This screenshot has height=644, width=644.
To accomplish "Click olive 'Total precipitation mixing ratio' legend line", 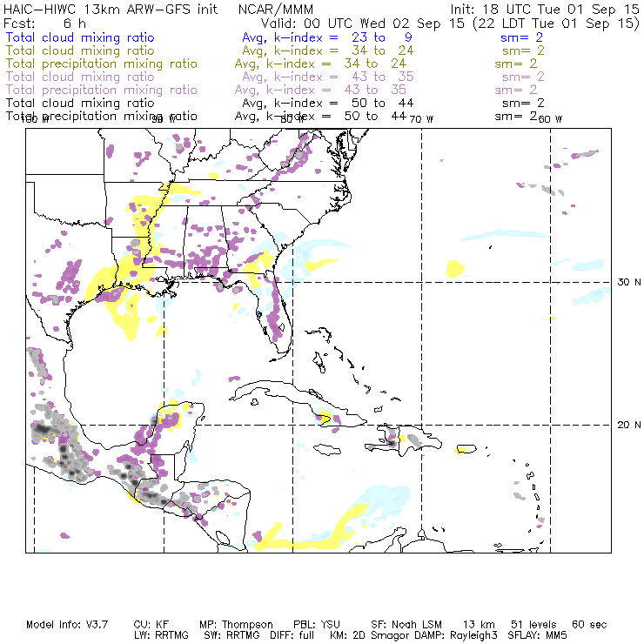I will tap(102, 64).
